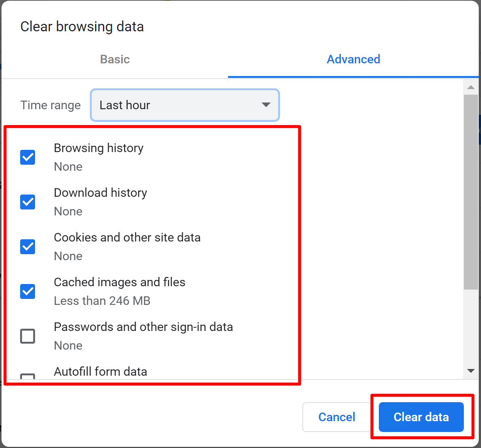Viewport: 481px width, 448px height.
Task: Enable Passwords and other sign-in data
Action: click(x=28, y=336)
